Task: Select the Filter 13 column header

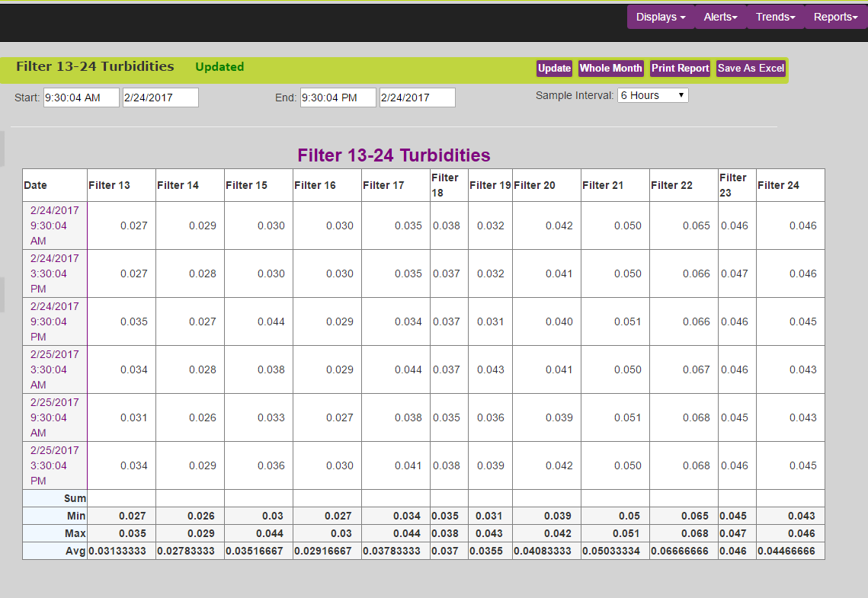Action: click(x=122, y=185)
